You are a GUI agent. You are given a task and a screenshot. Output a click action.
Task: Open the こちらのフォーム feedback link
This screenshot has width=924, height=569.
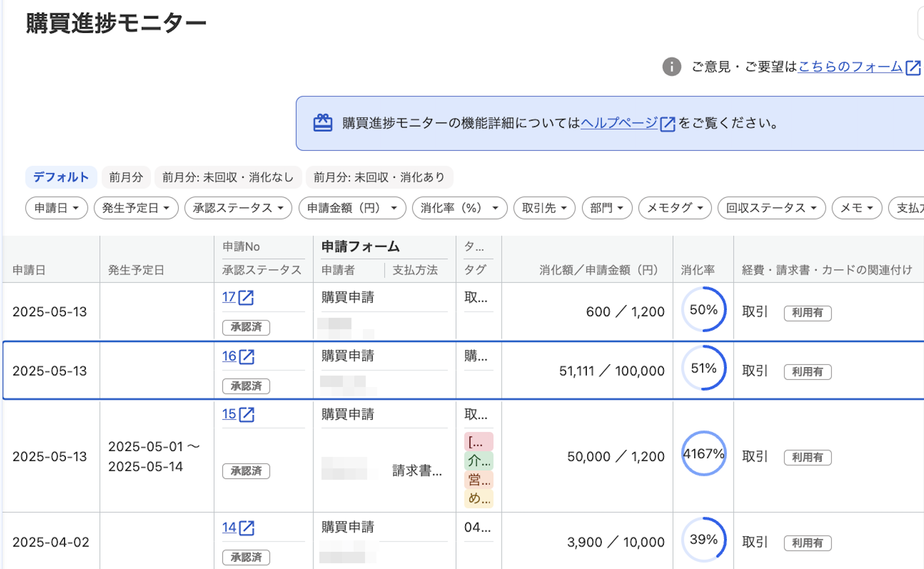850,67
